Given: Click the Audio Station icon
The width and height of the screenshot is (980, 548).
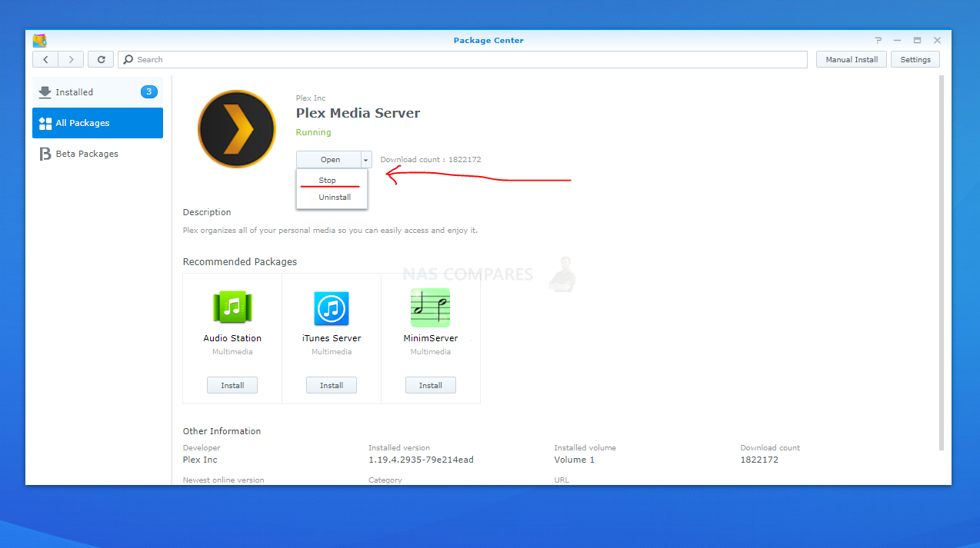Looking at the screenshot, I should [232, 308].
